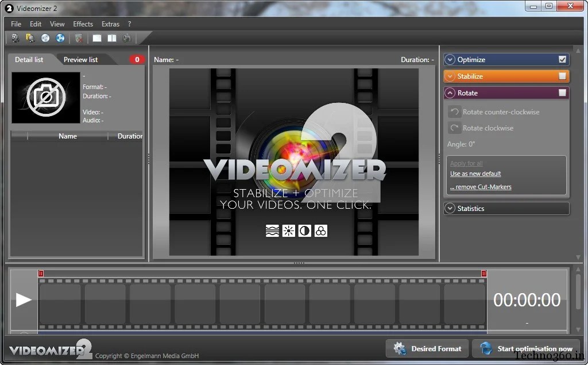Click the gear icon on Desired Format
Screen dimensions: 588x365
(400, 348)
